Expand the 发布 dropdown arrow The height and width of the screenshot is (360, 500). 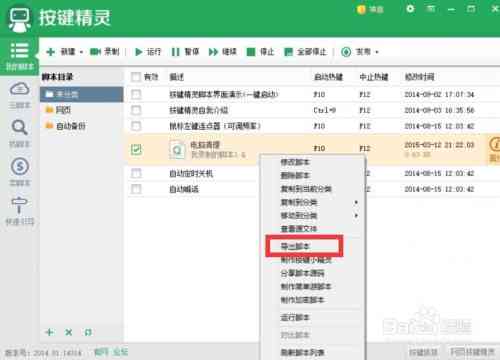click(377, 52)
